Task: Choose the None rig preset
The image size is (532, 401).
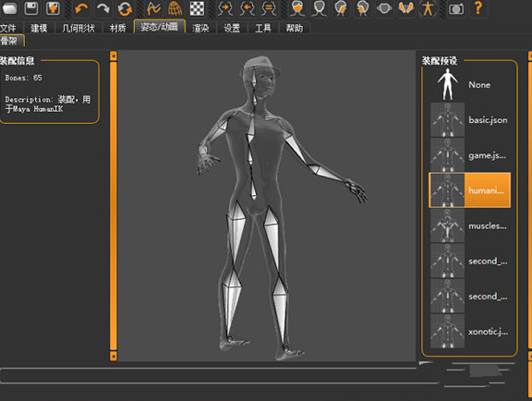Action: point(470,85)
